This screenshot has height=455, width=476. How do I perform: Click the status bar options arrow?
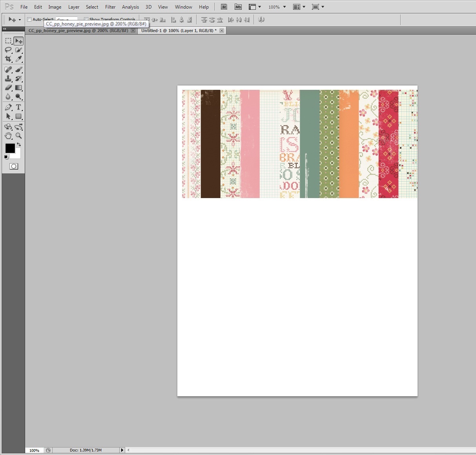pos(122,450)
